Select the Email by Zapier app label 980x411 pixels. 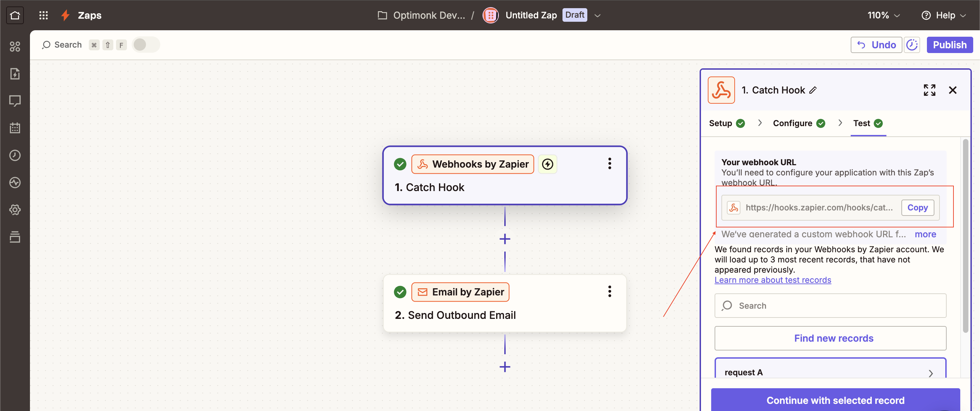tap(460, 292)
